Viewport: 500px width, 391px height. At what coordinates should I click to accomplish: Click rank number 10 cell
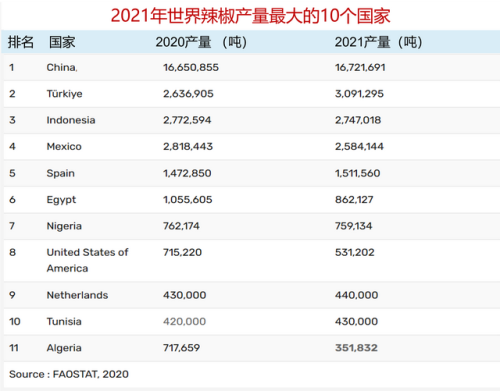[15, 321]
